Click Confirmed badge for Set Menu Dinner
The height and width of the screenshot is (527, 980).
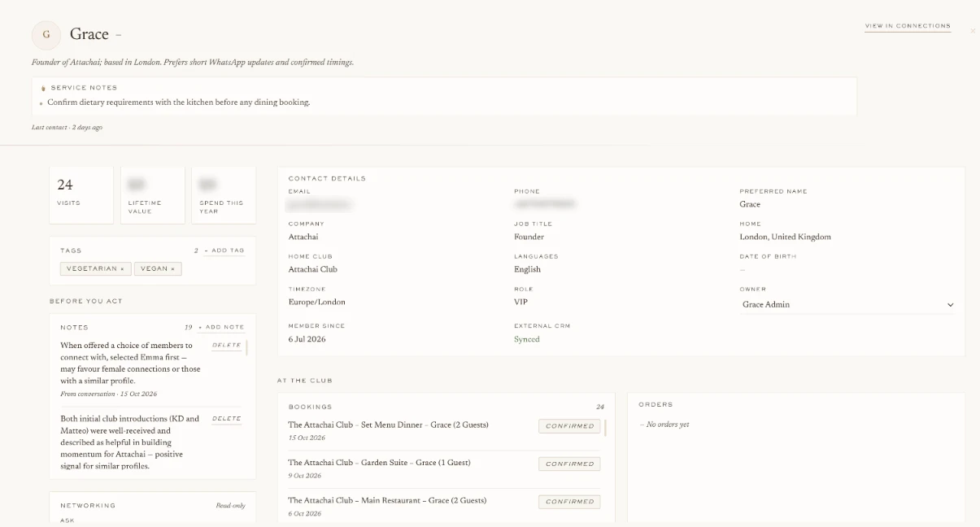569,426
